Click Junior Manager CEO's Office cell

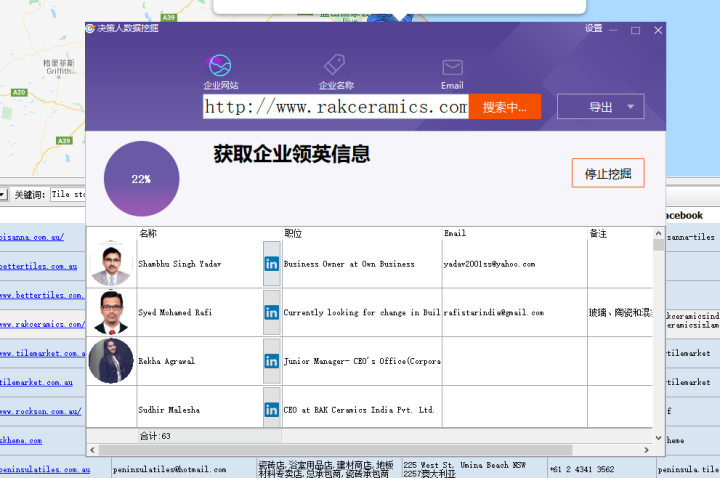pos(362,361)
